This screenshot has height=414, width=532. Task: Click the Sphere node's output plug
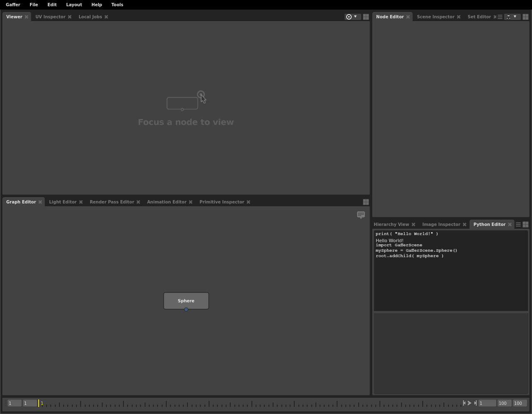186,309
